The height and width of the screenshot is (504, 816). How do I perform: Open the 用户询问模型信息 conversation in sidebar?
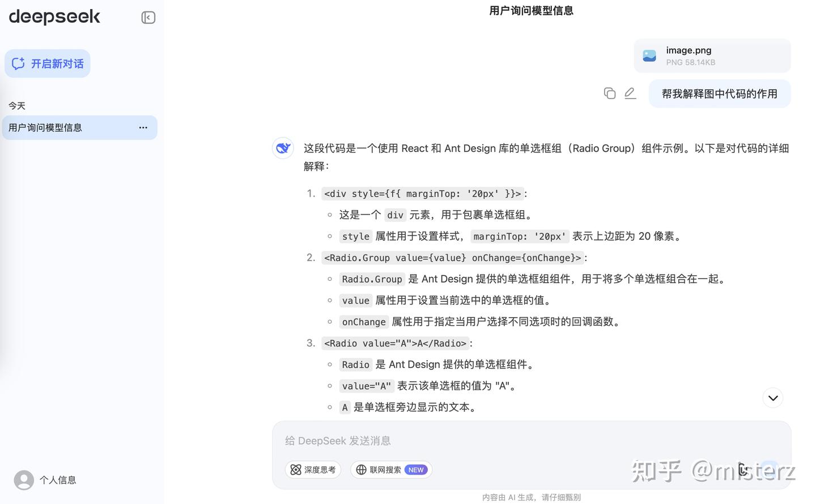[79, 127]
